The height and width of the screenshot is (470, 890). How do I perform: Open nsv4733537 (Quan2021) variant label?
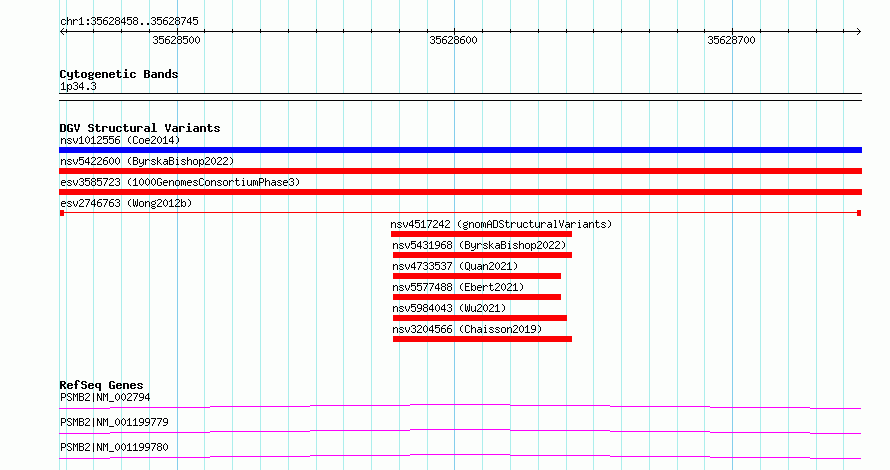coord(455,266)
